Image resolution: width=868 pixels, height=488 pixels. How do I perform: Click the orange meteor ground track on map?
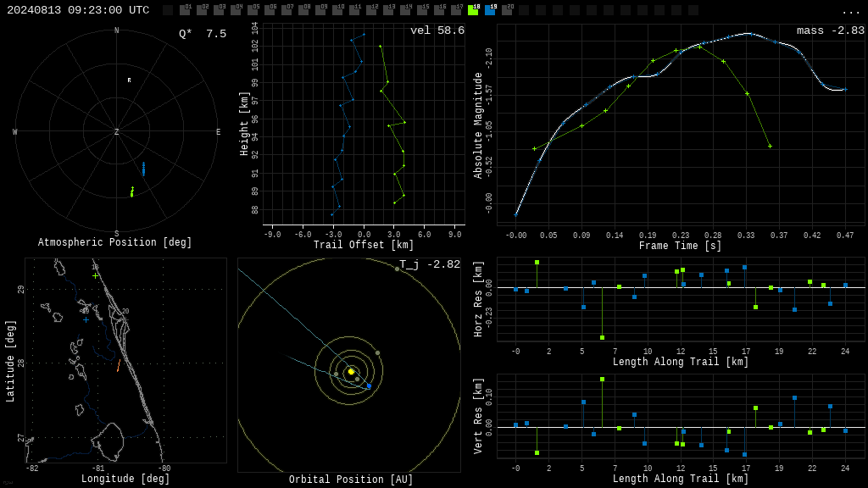(119, 366)
